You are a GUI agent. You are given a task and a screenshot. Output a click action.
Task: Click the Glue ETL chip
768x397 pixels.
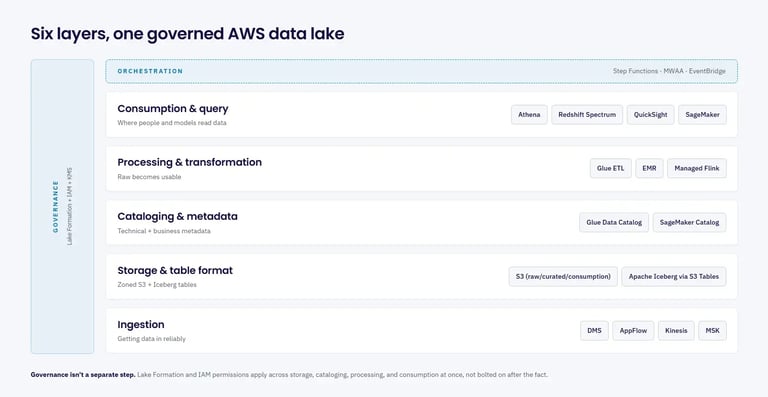click(x=611, y=168)
